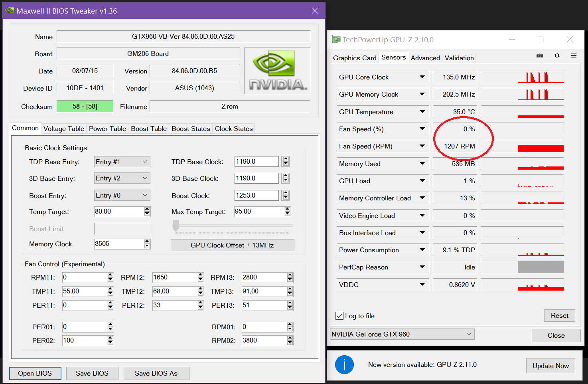Click the NVIDIA logo in BIOS Tweaker
Viewport: 588px width, 384px height.
tap(278, 71)
